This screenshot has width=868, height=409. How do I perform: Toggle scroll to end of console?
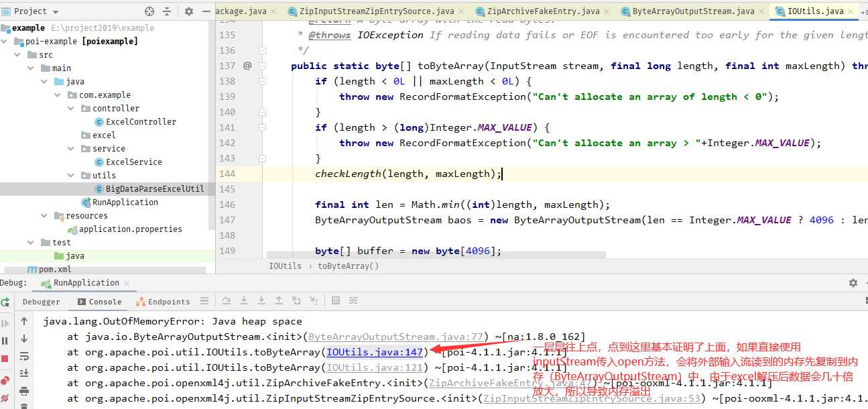tap(25, 373)
